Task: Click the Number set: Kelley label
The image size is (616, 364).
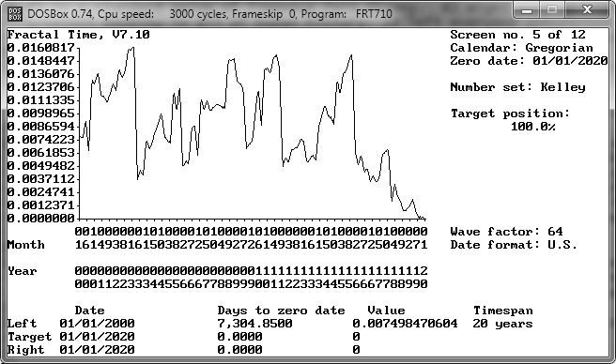Action: [x=517, y=87]
